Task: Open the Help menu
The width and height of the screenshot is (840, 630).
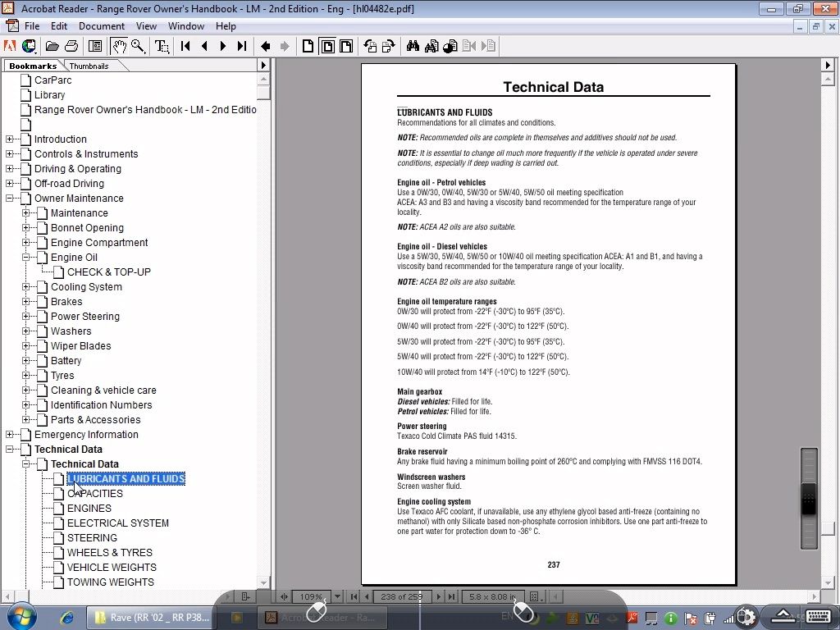Action: click(x=226, y=25)
